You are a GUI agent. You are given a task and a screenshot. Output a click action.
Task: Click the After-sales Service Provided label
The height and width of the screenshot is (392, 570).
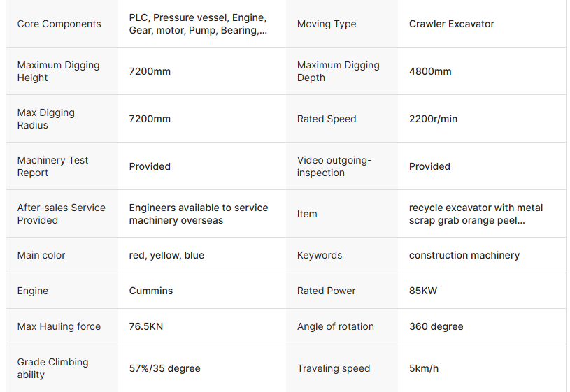pos(61,214)
